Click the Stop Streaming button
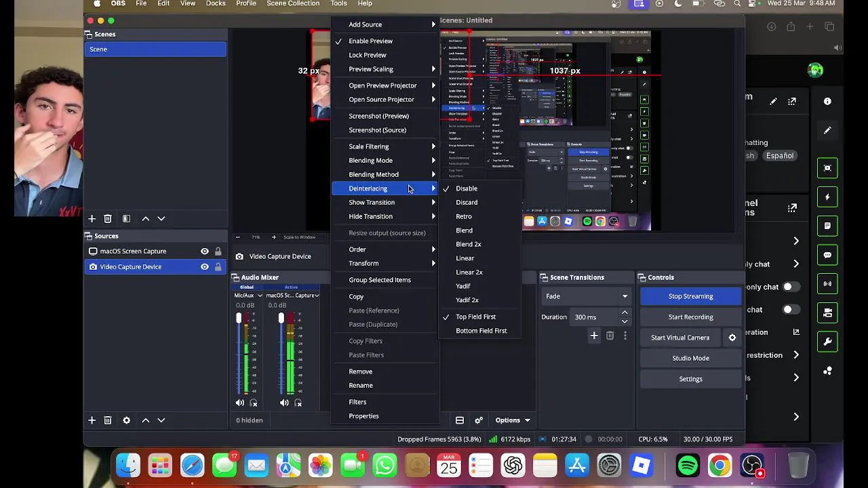The image size is (868, 488). click(x=690, y=296)
